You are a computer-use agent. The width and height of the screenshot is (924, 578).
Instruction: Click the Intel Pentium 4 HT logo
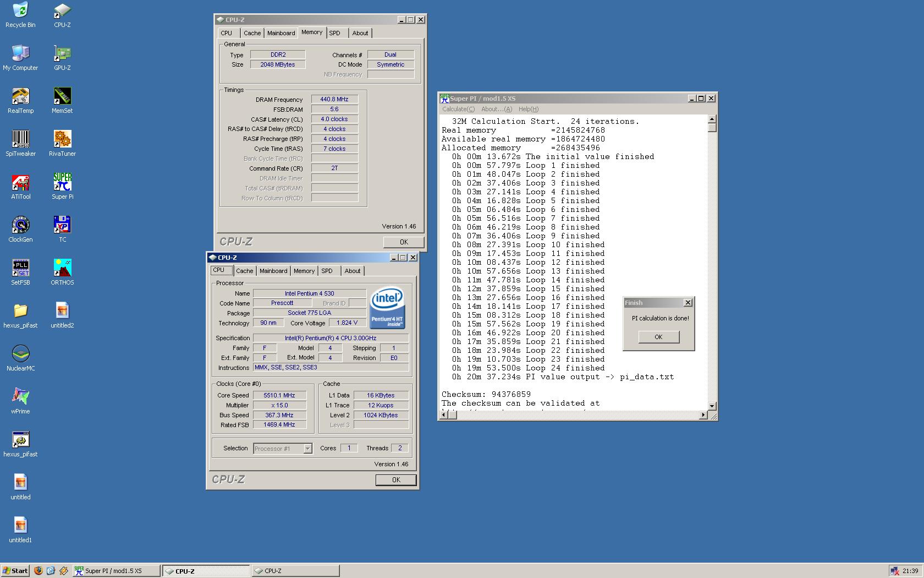(x=387, y=307)
